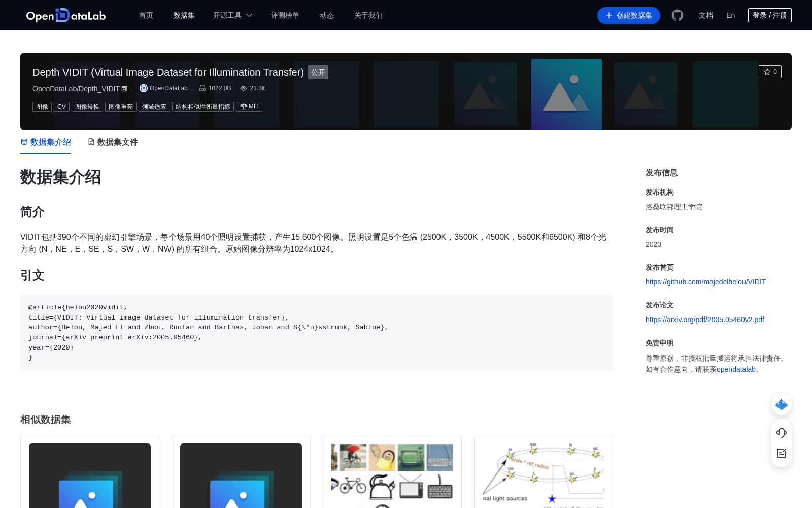The image size is (812, 508).
Task: Click the dataset size storage icon
Action: [202, 88]
